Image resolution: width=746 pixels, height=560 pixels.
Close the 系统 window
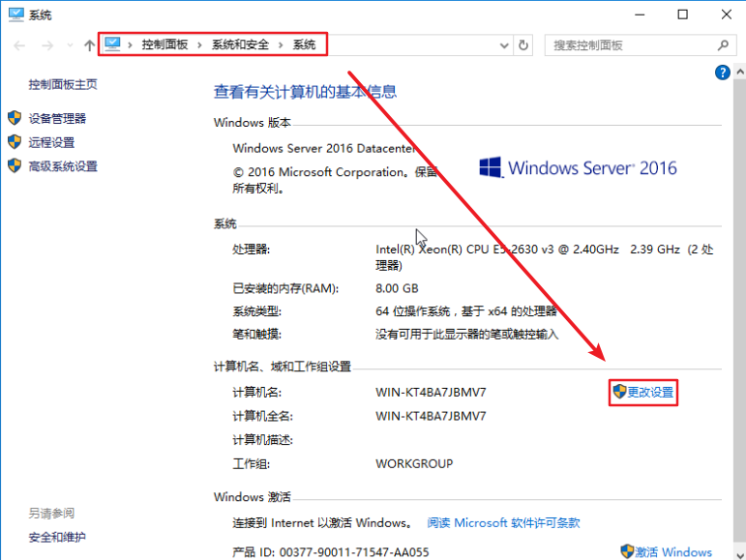(x=726, y=15)
